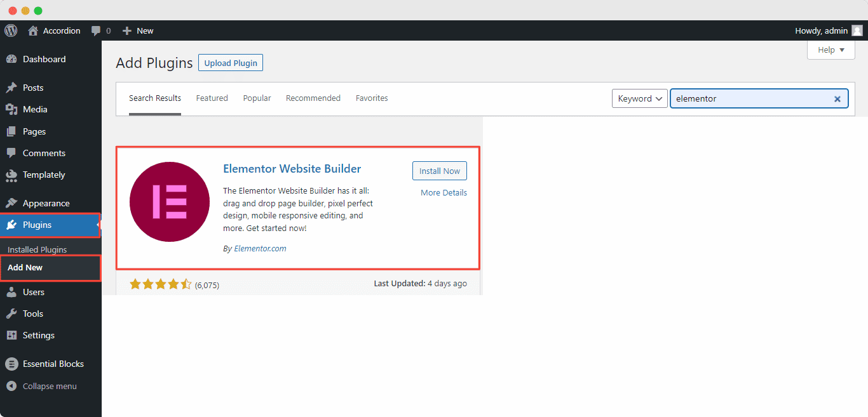The width and height of the screenshot is (868, 417).
Task: Open the Elementor Website Builder title link
Action: pos(292,169)
